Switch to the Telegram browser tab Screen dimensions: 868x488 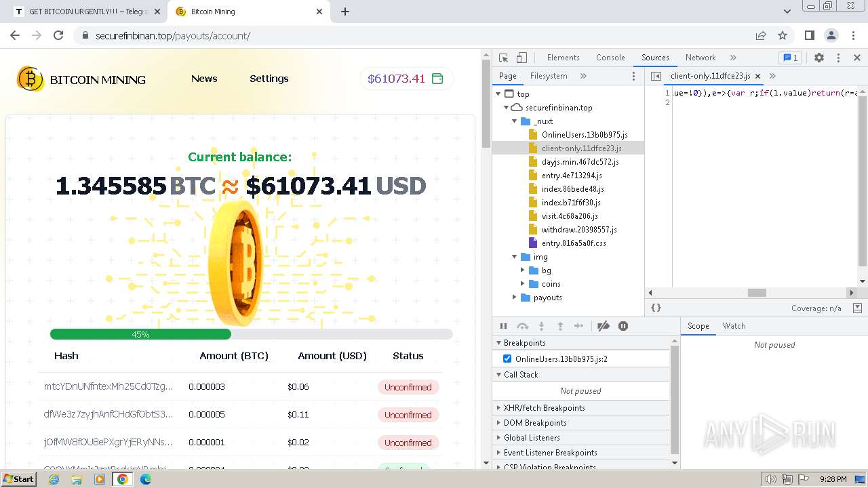[x=88, y=12]
